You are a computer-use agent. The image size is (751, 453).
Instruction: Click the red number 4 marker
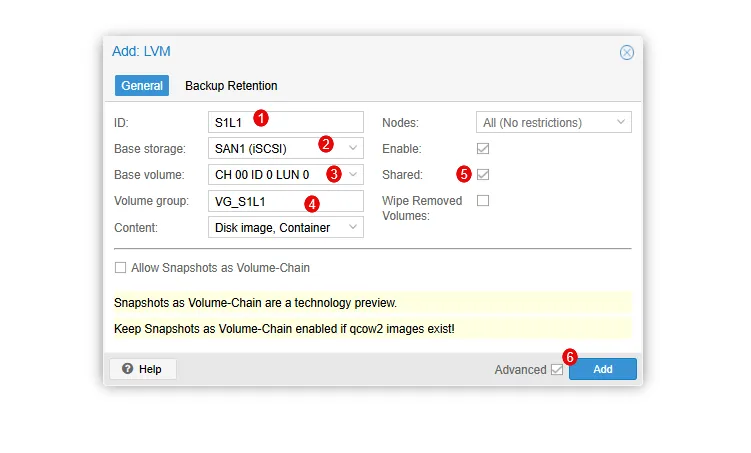312,203
